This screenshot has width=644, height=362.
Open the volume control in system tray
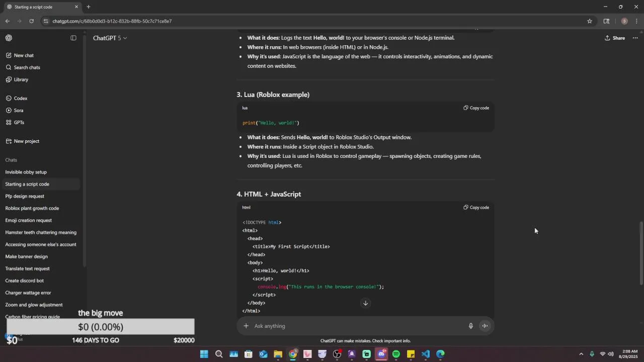611,354
